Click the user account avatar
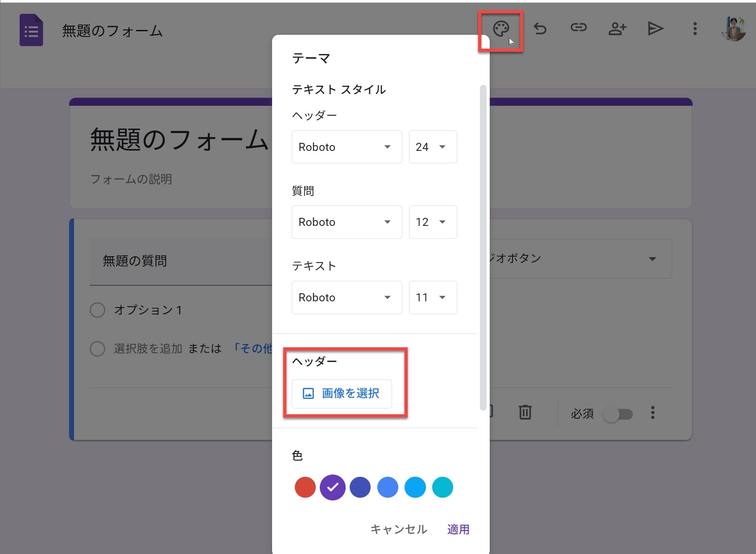The height and width of the screenshot is (554, 756). pyautogui.click(x=733, y=29)
